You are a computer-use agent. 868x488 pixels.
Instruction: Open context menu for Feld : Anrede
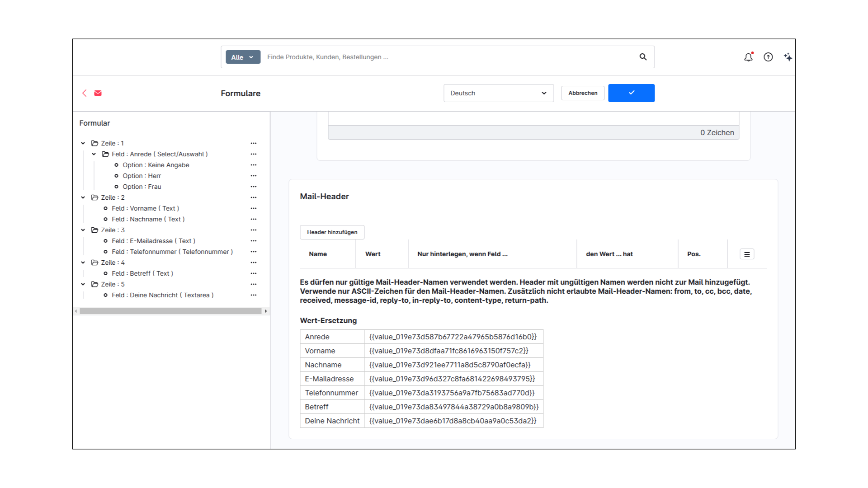coord(254,154)
